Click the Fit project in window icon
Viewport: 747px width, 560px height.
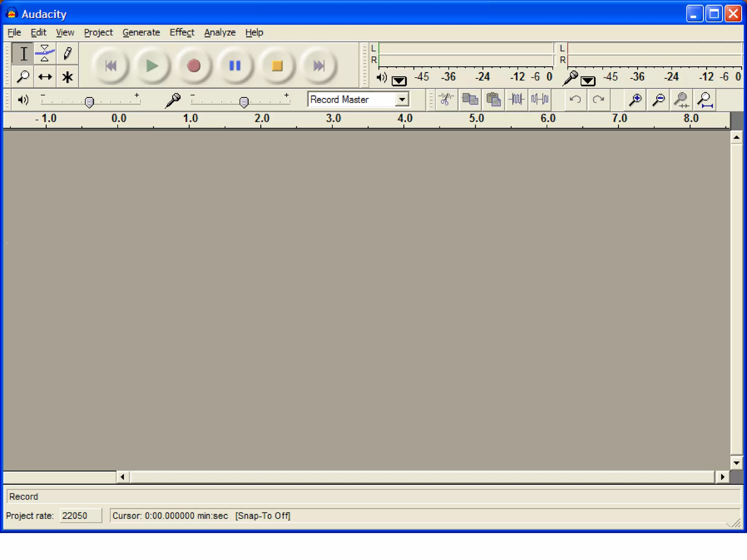[x=705, y=99]
